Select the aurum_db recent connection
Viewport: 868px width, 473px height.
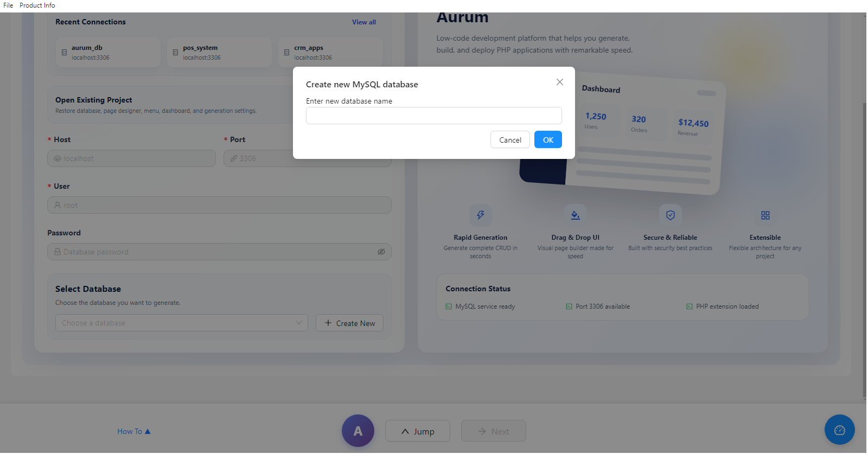[x=108, y=52]
